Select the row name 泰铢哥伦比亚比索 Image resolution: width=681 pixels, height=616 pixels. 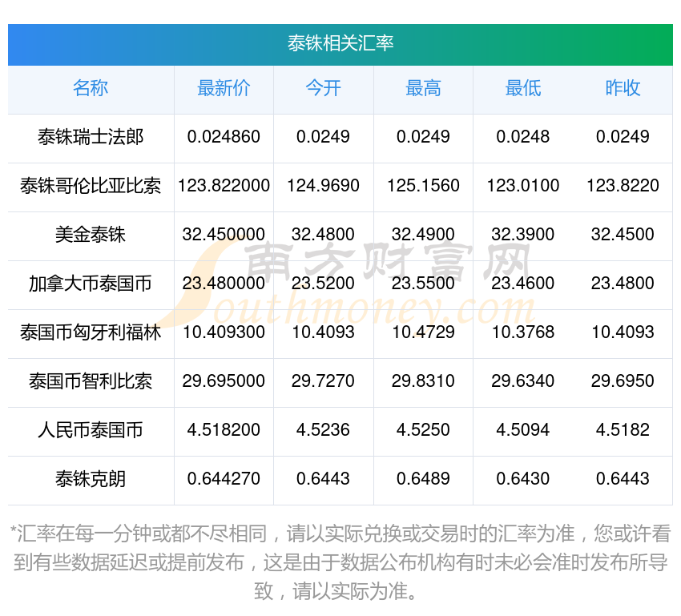point(91,186)
